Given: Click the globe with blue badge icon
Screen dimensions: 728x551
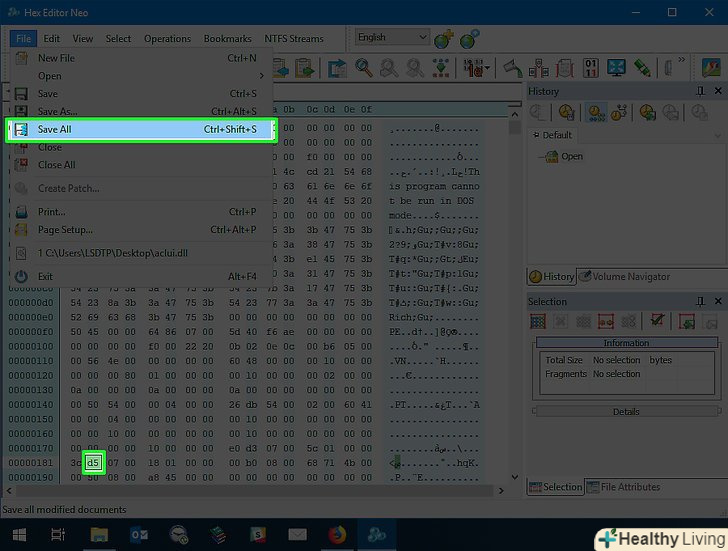Looking at the screenshot, I should (x=469, y=39).
